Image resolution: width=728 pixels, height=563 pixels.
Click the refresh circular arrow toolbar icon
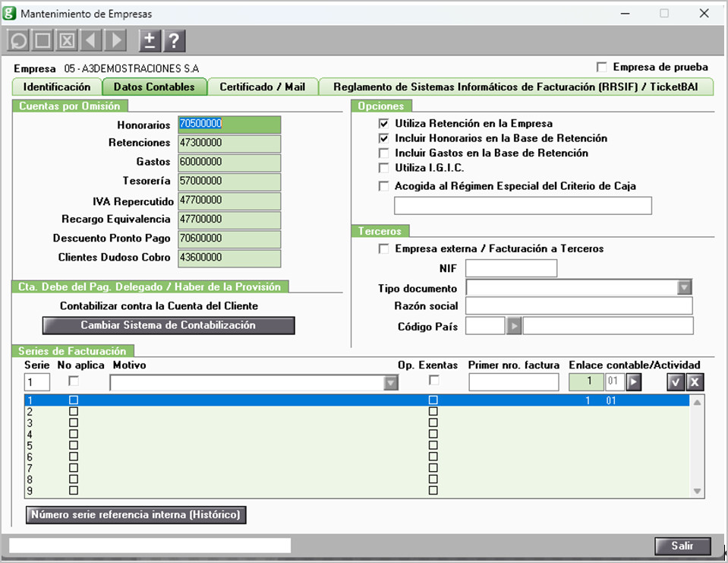click(x=18, y=40)
